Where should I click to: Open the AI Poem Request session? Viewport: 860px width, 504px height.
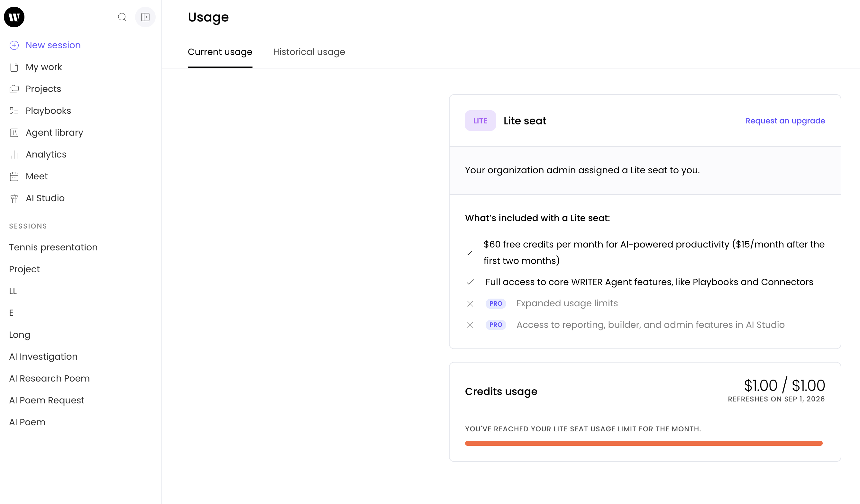pos(46,400)
